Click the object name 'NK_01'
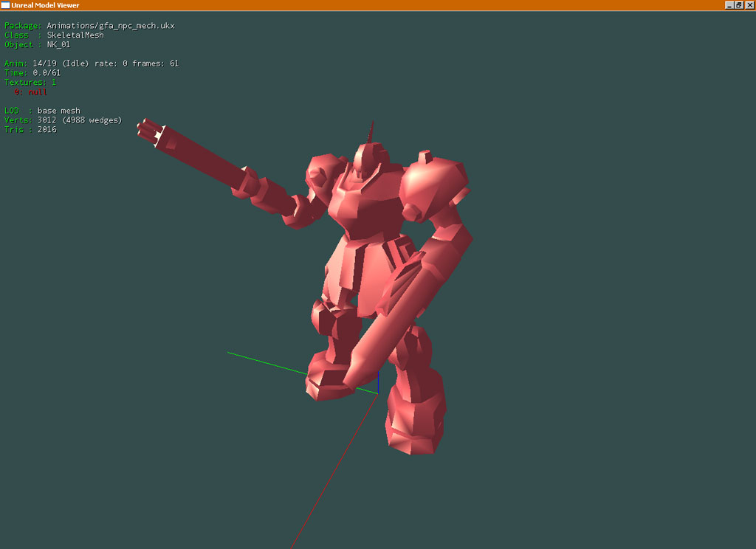 coord(58,44)
